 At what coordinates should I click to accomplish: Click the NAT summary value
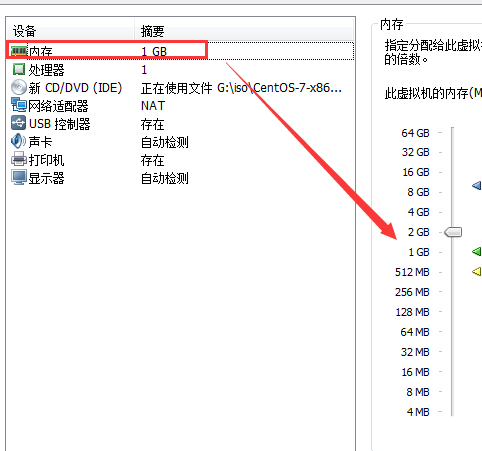153,106
